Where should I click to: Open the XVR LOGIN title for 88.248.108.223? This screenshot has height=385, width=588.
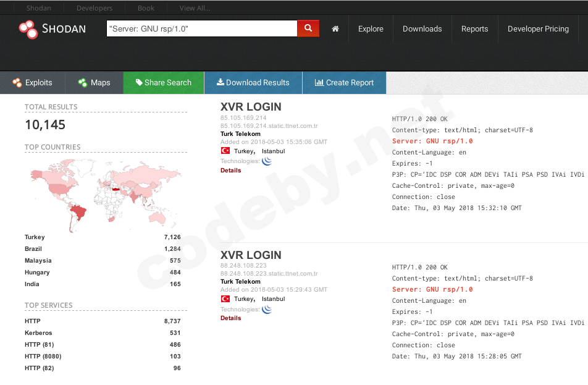[x=251, y=255]
